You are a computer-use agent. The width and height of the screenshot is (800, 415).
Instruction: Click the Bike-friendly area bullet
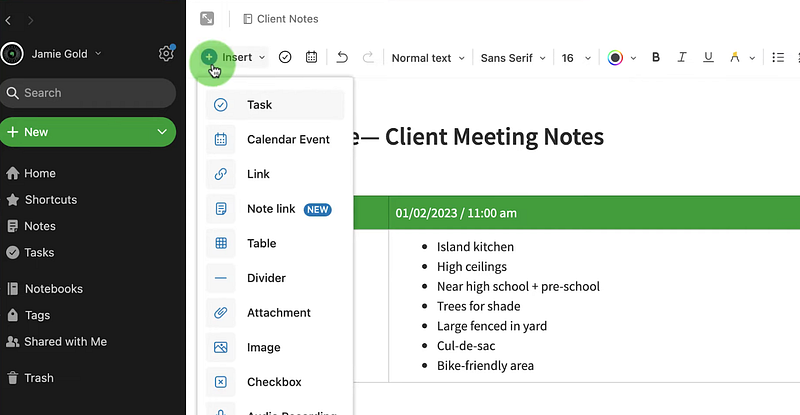[x=485, y=365]
